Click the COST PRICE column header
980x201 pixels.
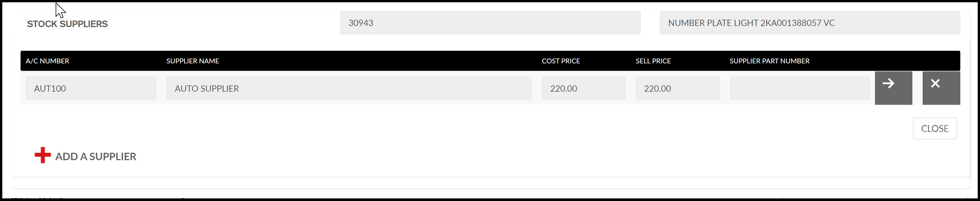[561, 61]
